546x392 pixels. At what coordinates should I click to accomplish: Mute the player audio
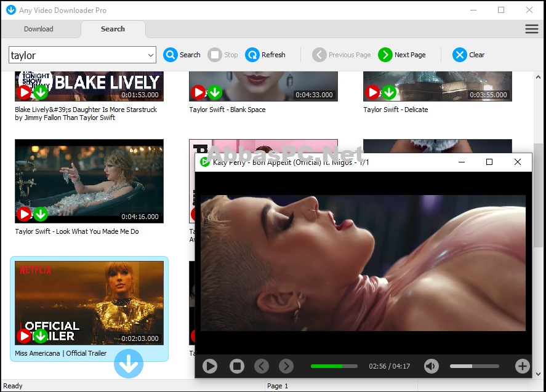click(x=432, y=366)
